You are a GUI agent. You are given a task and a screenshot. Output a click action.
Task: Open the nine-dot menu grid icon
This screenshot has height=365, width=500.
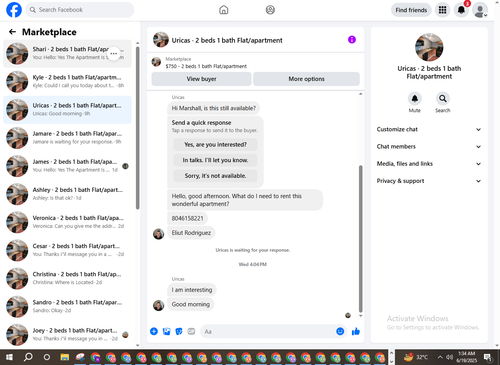point(442,10)
